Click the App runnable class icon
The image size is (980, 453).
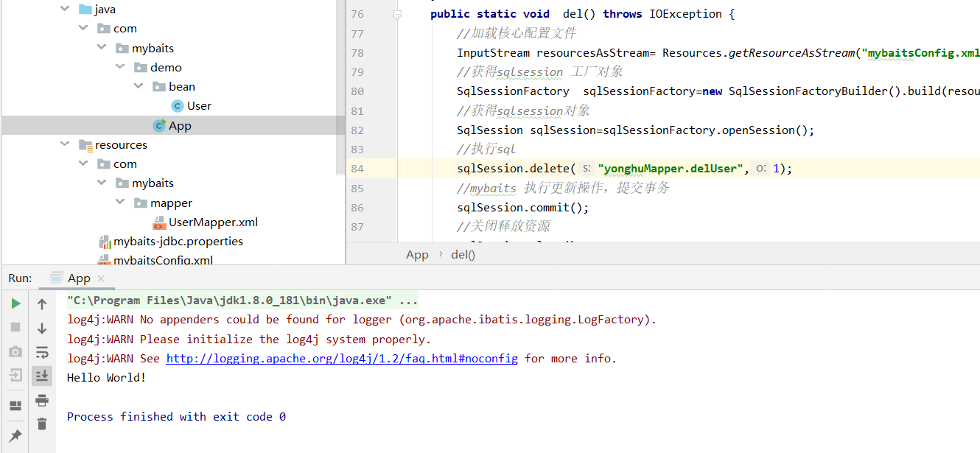[x=159, y=125]
